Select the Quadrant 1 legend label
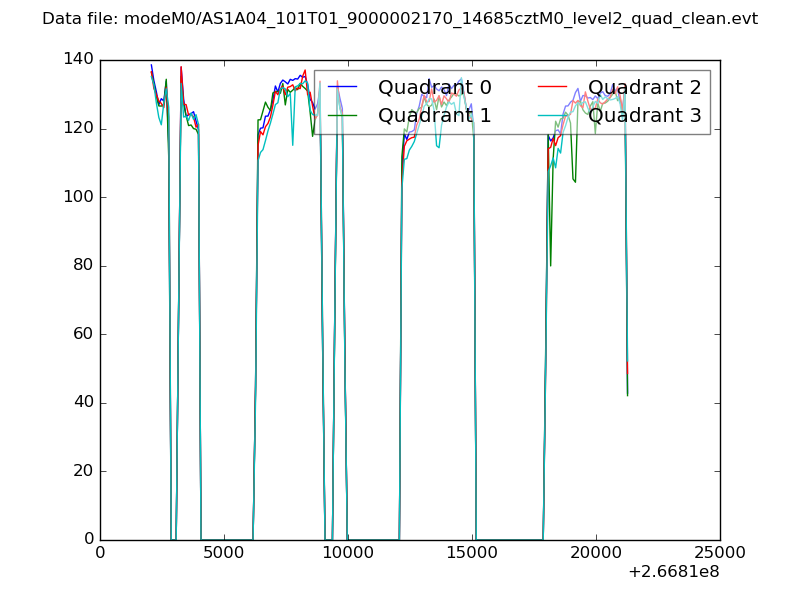 (434, 115)
